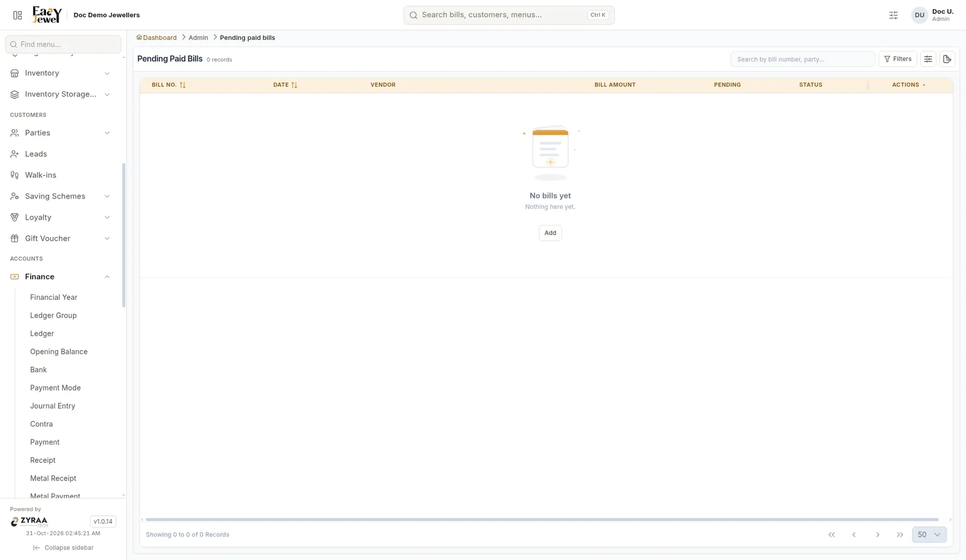
Task: Open the page size 50 dropdown
Action: pyautogui.click(x=929, y=535)
